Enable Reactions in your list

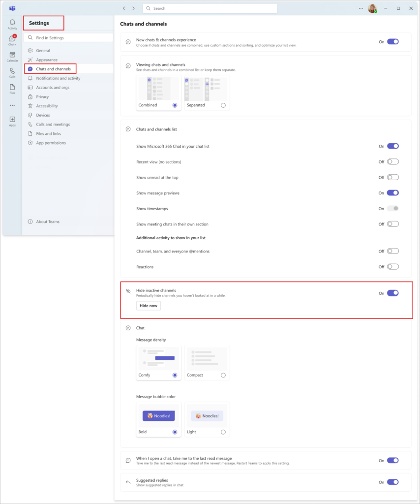pyautogui.click(x=393, y=266)
